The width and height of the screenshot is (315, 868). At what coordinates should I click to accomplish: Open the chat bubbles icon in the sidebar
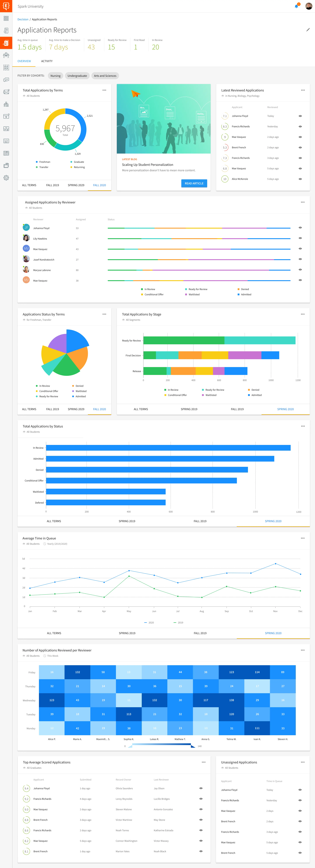tap(6, 80)
